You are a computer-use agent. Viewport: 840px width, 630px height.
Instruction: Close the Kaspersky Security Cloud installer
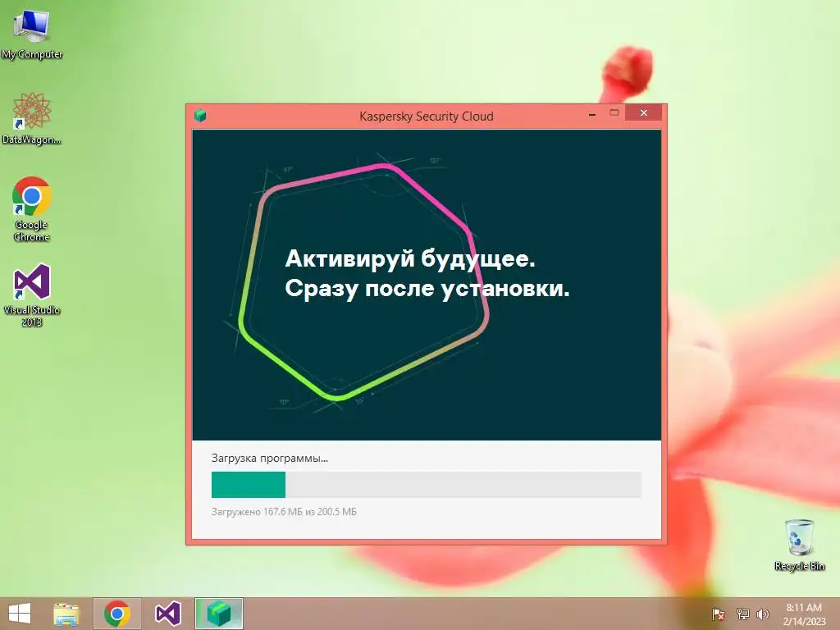click(643, 113)
